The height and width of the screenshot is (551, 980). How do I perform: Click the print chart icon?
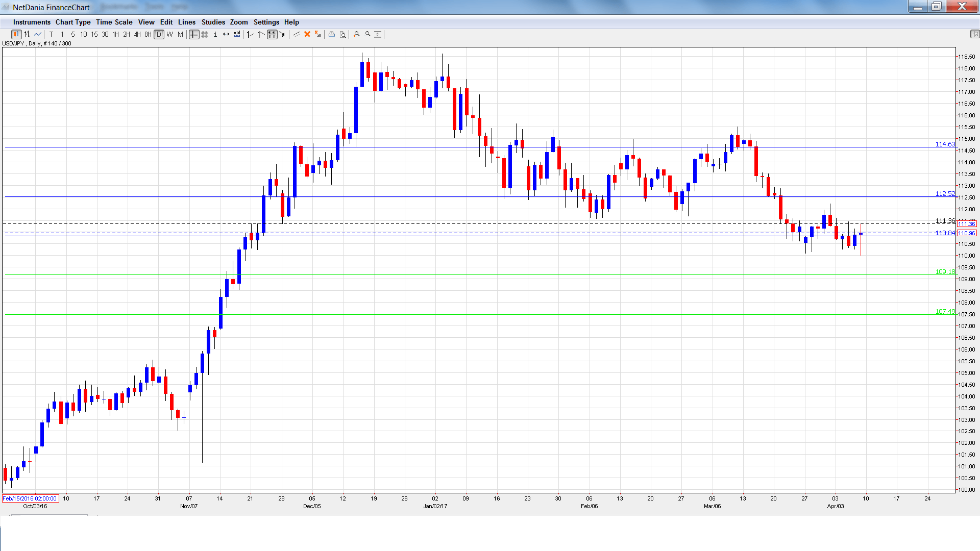331,34
